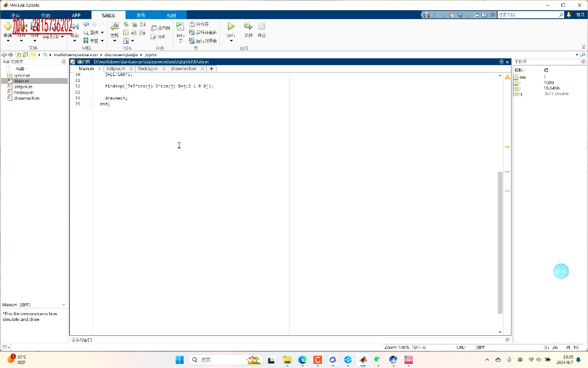
Task: Expand the Bookmark (书签) dropdown arrow
Action: (x=102, y=41)
